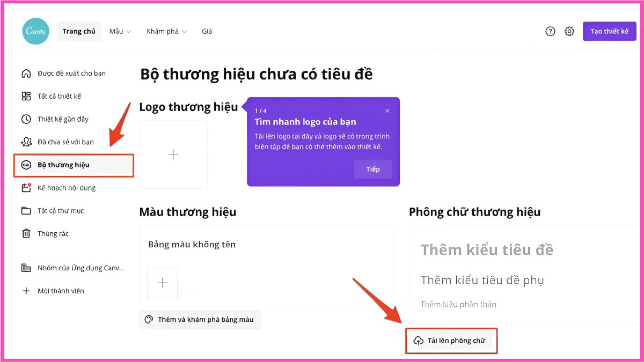The height and width of the screenshot is (362, 644).
Task: Close the Tìm nhanh logo tooltip
Action: 387,110
